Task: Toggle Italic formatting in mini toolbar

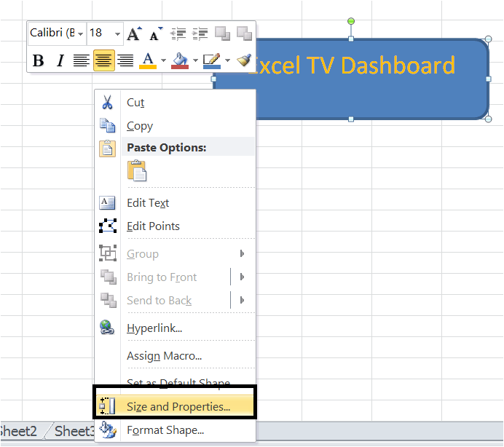Action: (60, 60)
